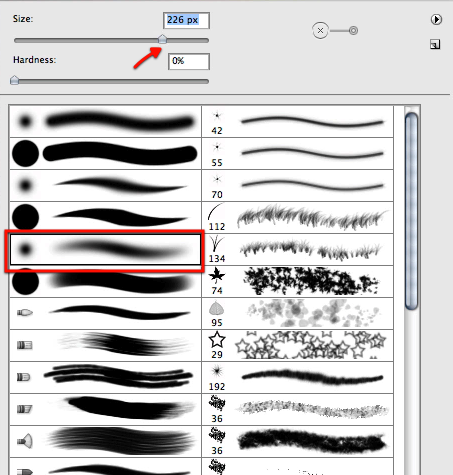Click the scattered maple leaves stroke preview
Image resolution: width=453 pixels, height=475 pixels.
pyautogui.click(x=311, y=281)
